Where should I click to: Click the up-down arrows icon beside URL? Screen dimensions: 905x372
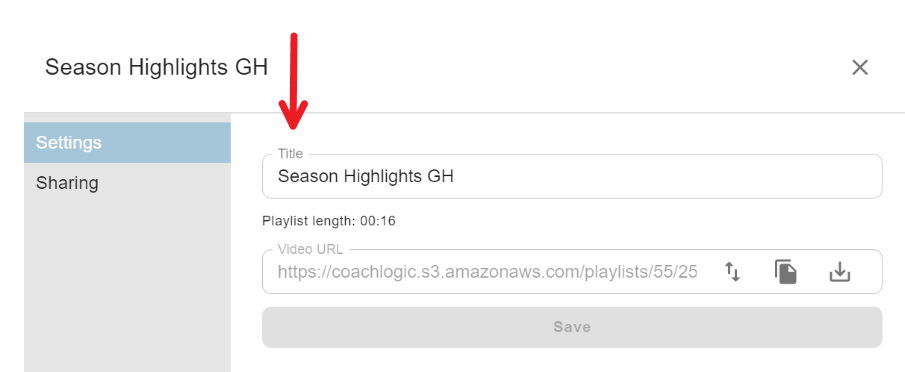[732, 272]
